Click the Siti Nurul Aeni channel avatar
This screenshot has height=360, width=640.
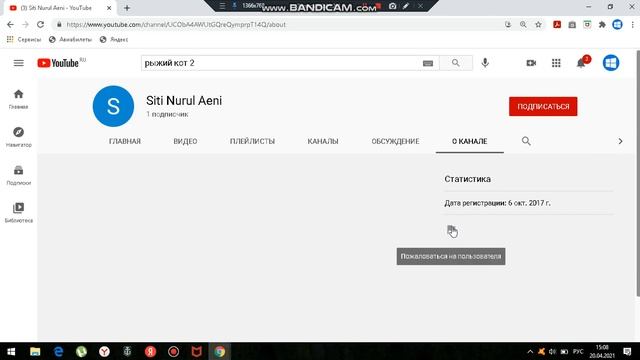click(x=113, y=106)
